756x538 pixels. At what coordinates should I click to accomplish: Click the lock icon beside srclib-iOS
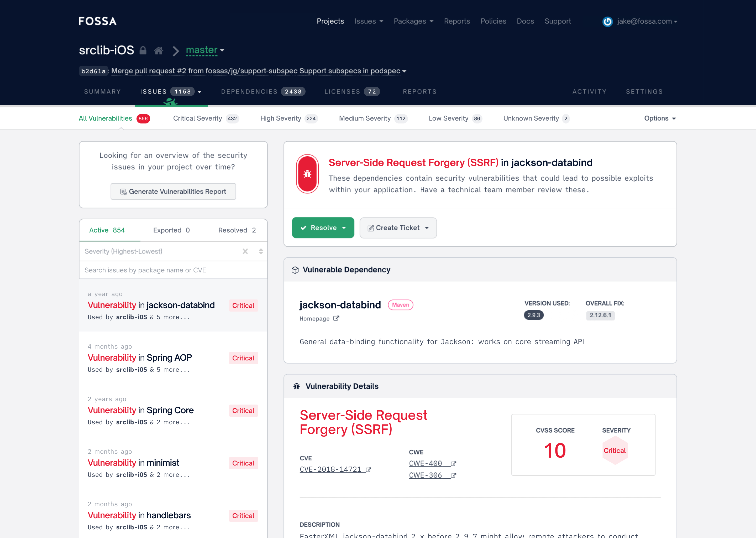[143, 50]
